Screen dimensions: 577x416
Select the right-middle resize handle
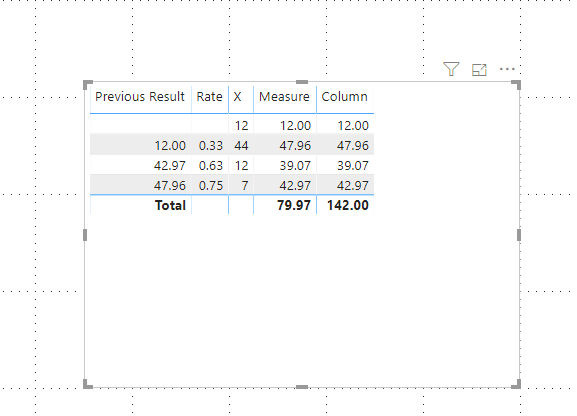(x=519, y=235)
